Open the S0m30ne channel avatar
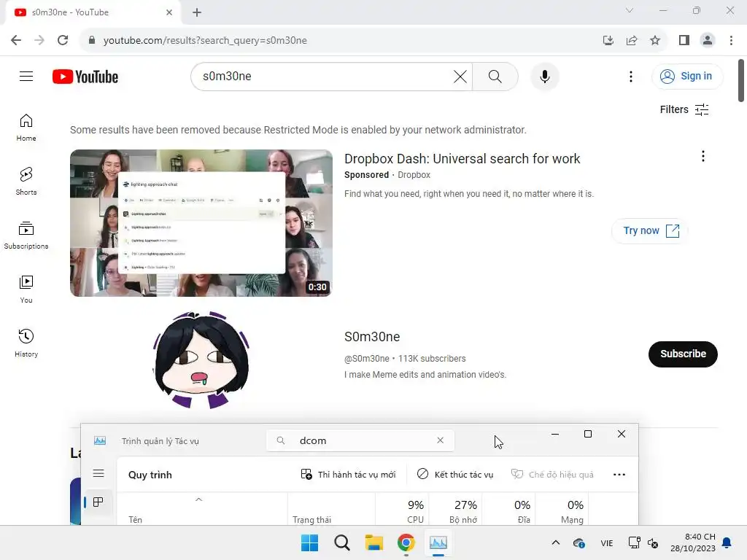Viewport: 747px width, 560px height. pos(201,359)
